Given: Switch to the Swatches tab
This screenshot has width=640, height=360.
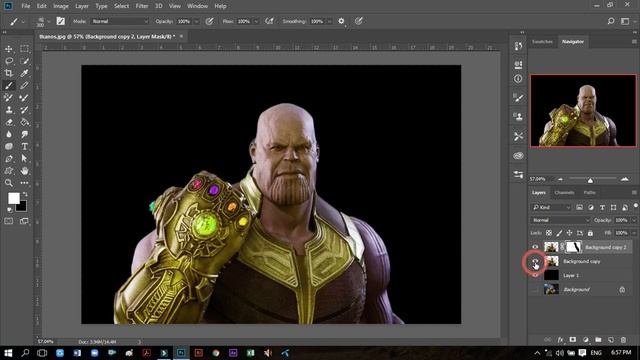Looking at the screenshot, I should (542, 42).
